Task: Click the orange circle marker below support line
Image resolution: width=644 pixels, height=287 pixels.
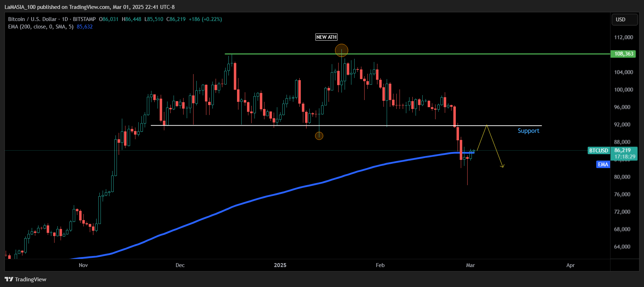Action: [319, 136]
